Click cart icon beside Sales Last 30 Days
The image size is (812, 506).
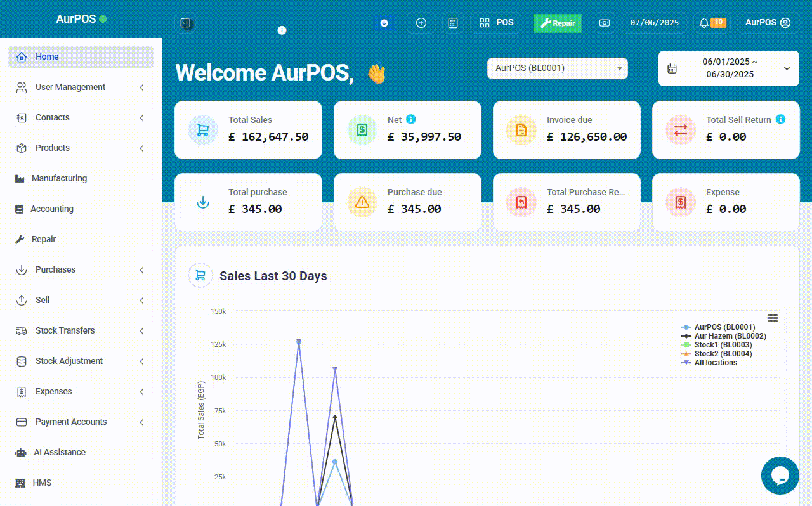tap(200, 276)
